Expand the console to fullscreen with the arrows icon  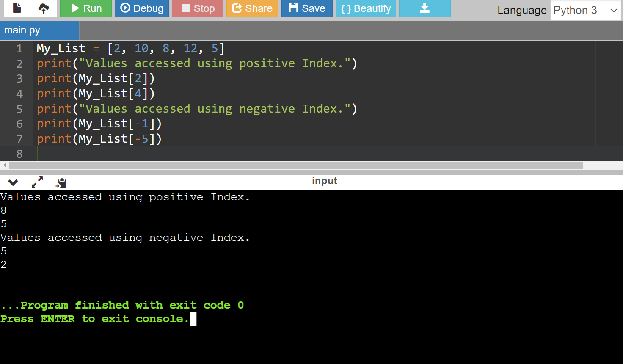click(x=37, y=182)
